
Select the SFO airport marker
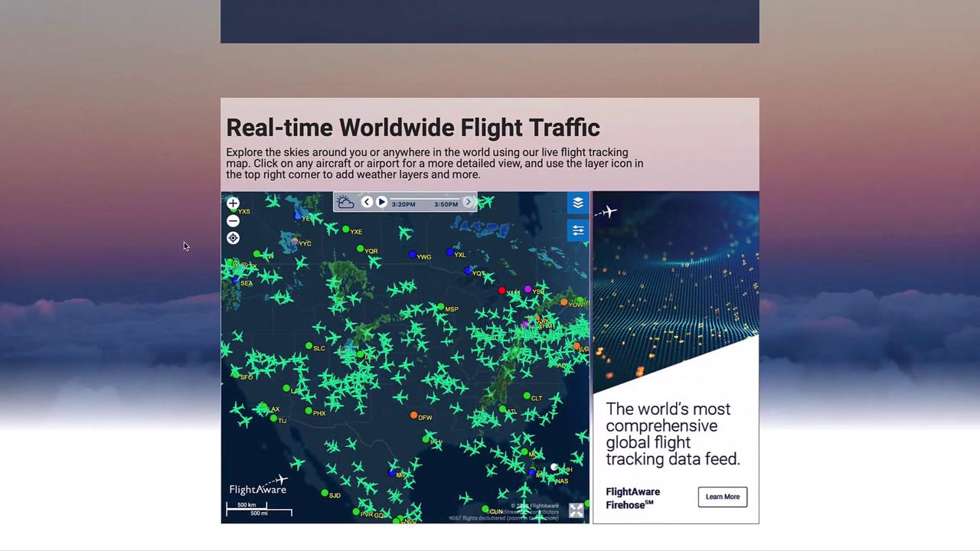point(237,376)
